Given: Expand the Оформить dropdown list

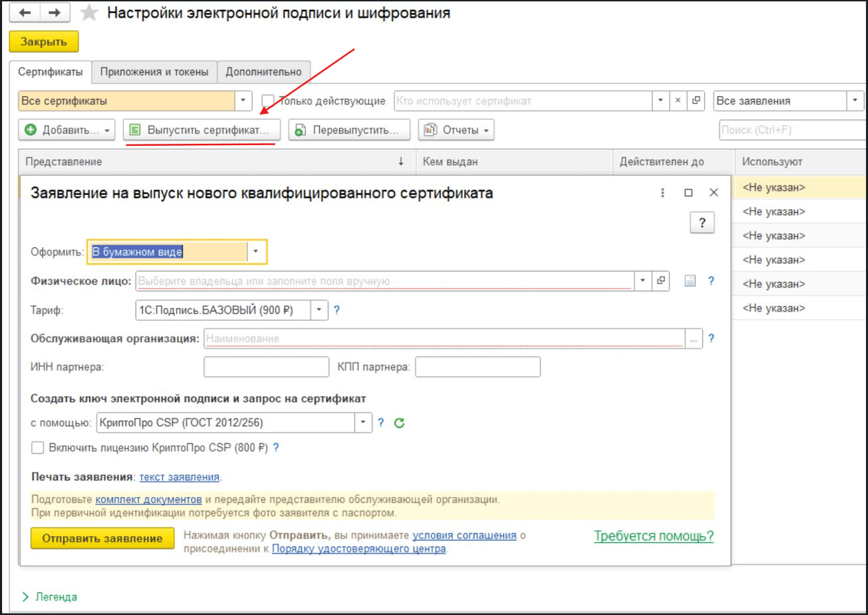Looking at the screenshot, I should pos(256,252).
